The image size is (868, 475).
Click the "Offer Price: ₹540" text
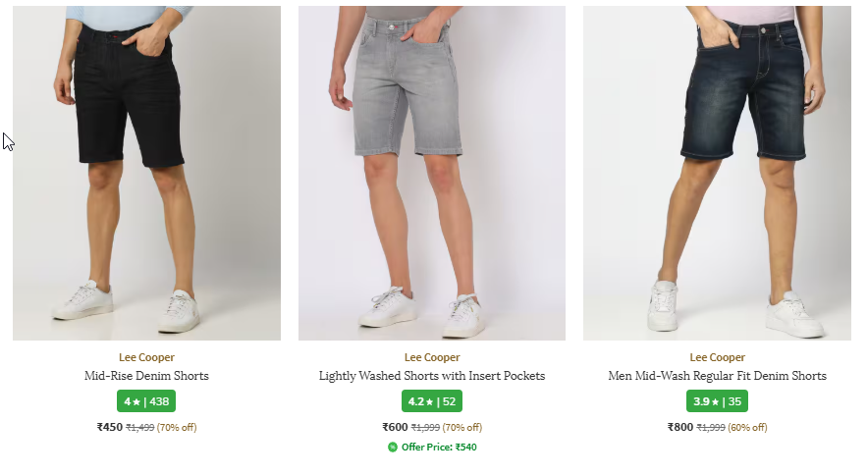(439, 448)
